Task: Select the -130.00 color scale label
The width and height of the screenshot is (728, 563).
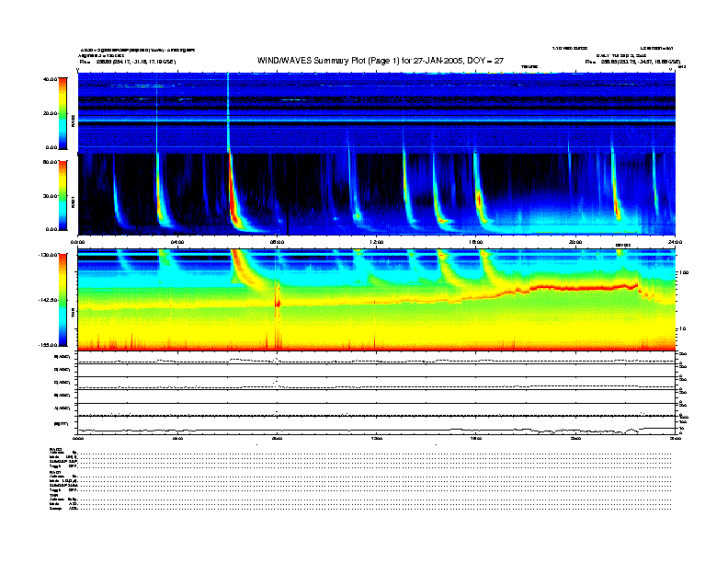Action: [x=48, y=255]
